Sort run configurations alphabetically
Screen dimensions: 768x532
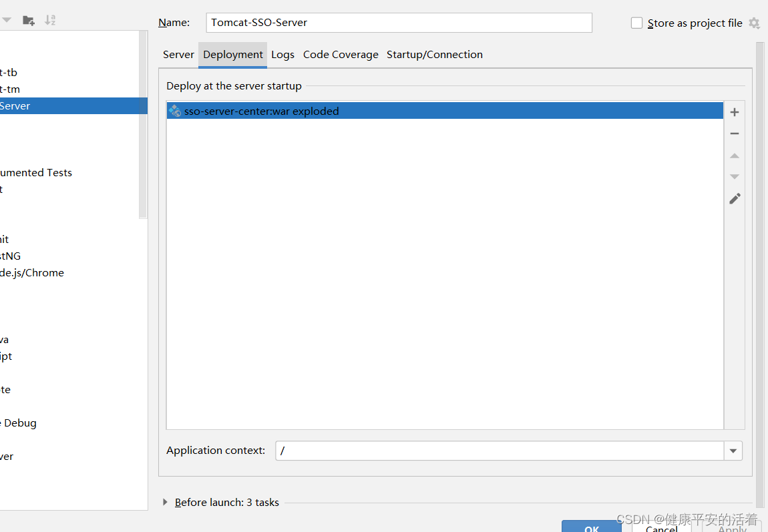[x=50, y=19]
